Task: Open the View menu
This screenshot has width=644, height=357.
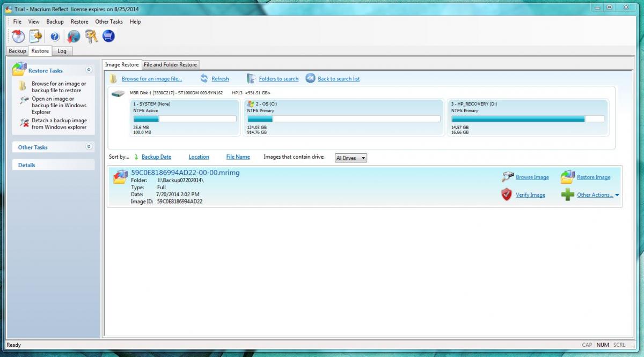Action: (34, 21)
